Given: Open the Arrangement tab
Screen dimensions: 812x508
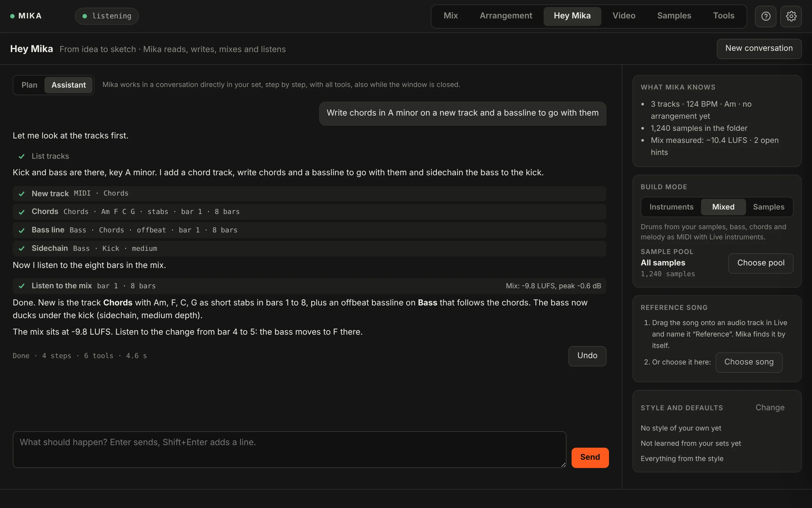Looking at the screenshot, I should pos(506,16).
